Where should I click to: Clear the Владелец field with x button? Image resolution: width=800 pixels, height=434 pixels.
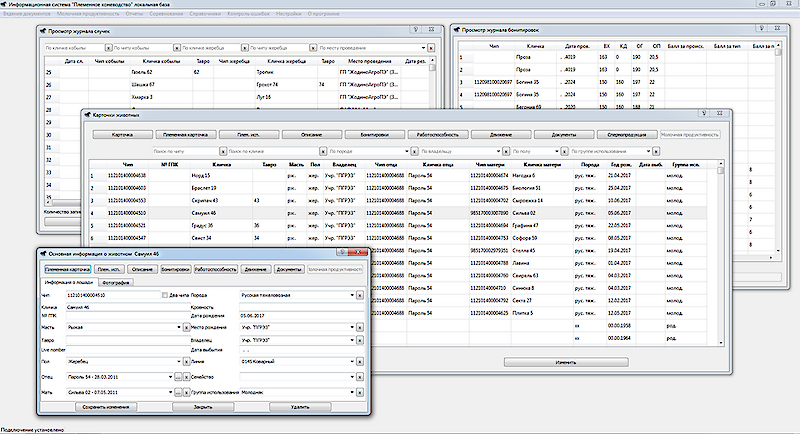360,340
